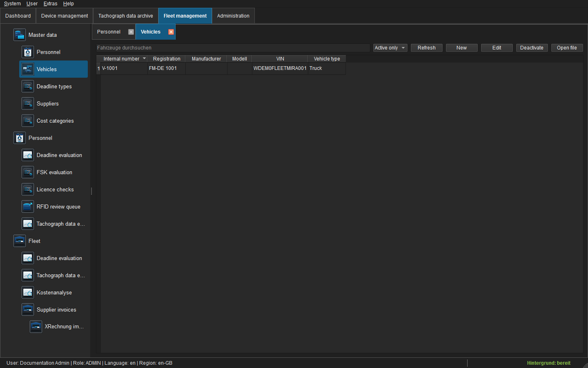Close the Vehicles tab
The height and width of the screenshot is (368, 588).
click(171, 32)
